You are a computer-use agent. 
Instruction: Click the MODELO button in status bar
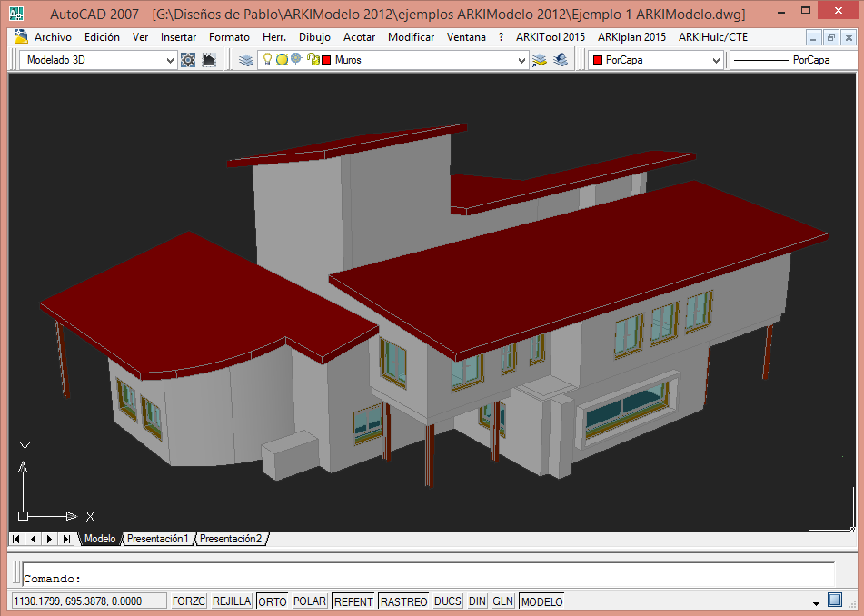541,601
